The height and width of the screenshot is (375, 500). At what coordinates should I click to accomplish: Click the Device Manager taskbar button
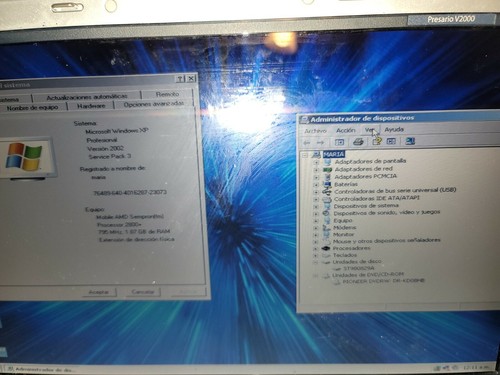42,369
